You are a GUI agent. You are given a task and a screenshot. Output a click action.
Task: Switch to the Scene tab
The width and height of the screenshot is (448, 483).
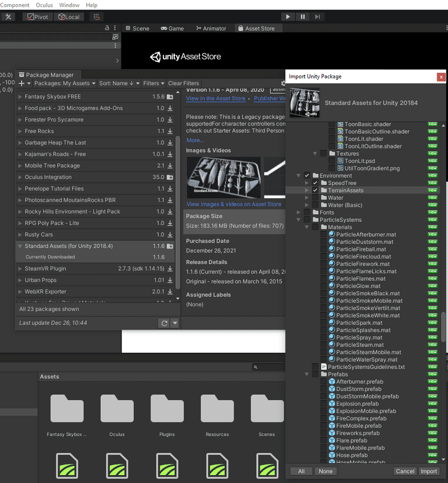pos(137,29)
